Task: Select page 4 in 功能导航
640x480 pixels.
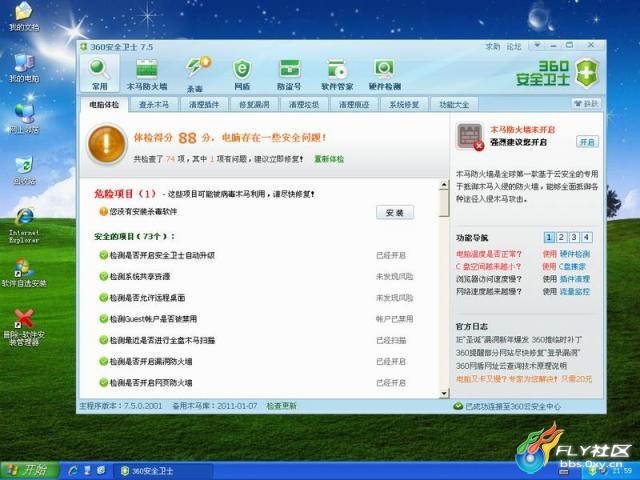Action: pyautogui.click(x=587, y=237)
